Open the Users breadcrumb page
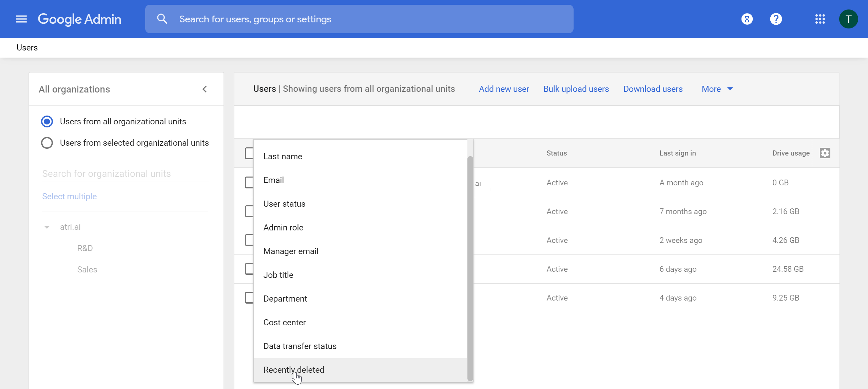868x389 pixels. 27,47
